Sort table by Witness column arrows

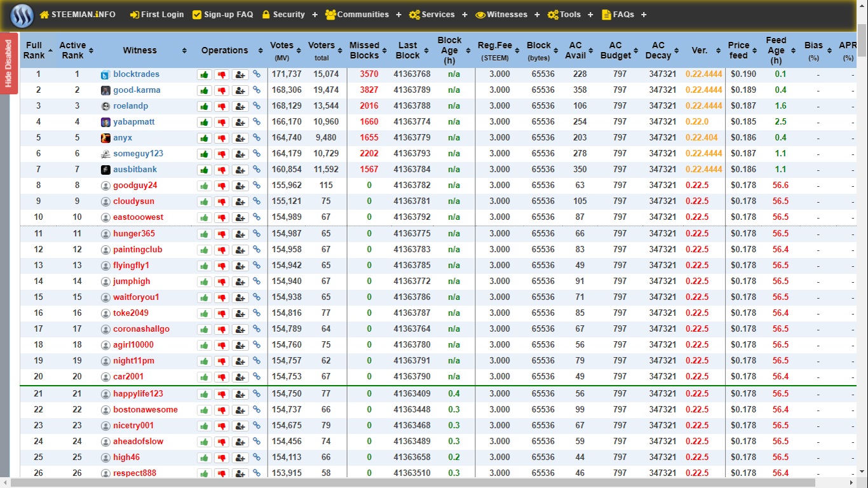click(184, 51)
